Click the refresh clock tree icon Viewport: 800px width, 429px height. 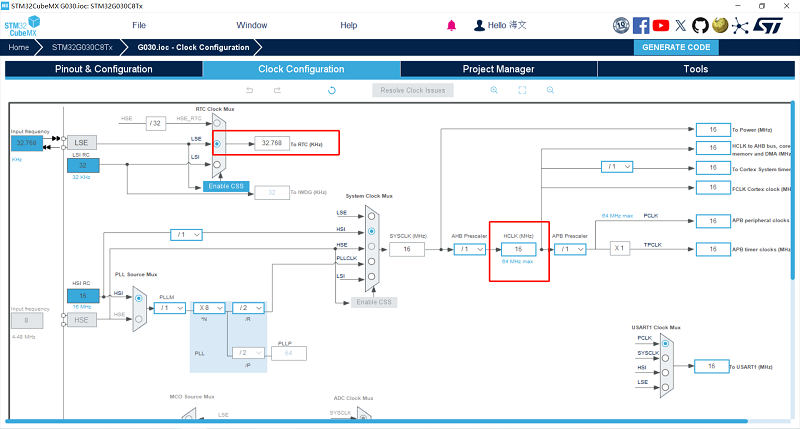(332, 90)
